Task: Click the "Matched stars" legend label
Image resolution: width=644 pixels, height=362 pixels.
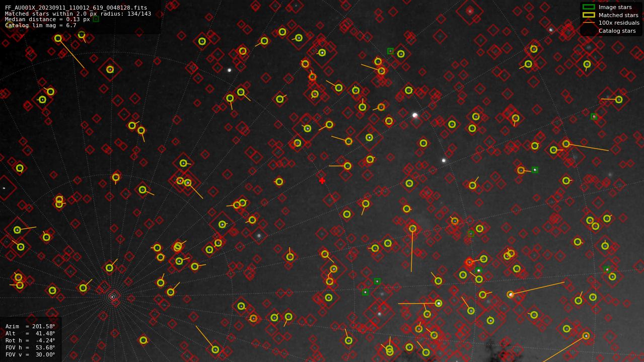Action: (x=618, y=15)
